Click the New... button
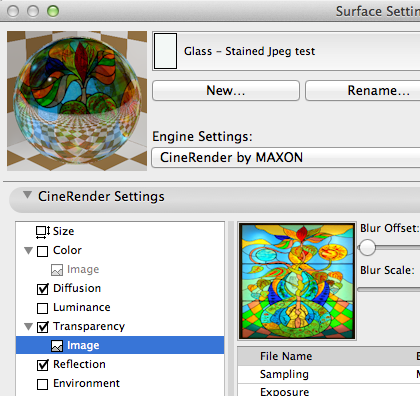 pyautogui.click(x=226, y=90)
